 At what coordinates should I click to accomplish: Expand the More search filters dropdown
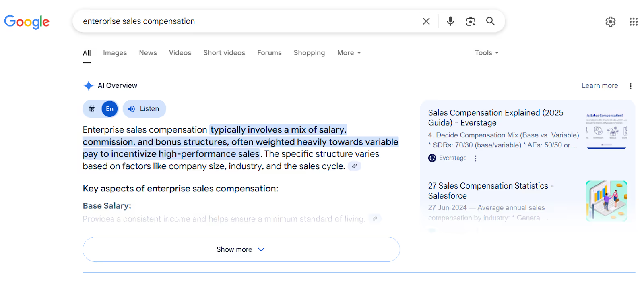(349, 53)
